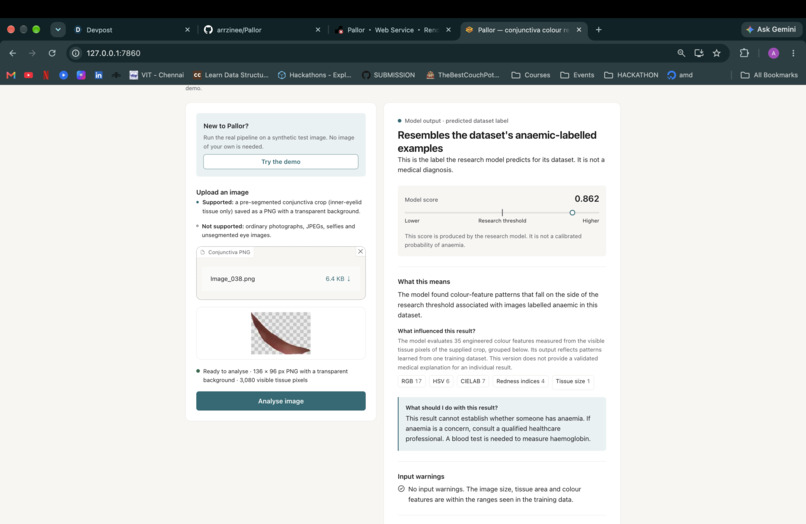Image resolution: width=806 pixels, height=524 pixels.
Task: Click the model score marker on the slider
Action: (x=572, y=212)
